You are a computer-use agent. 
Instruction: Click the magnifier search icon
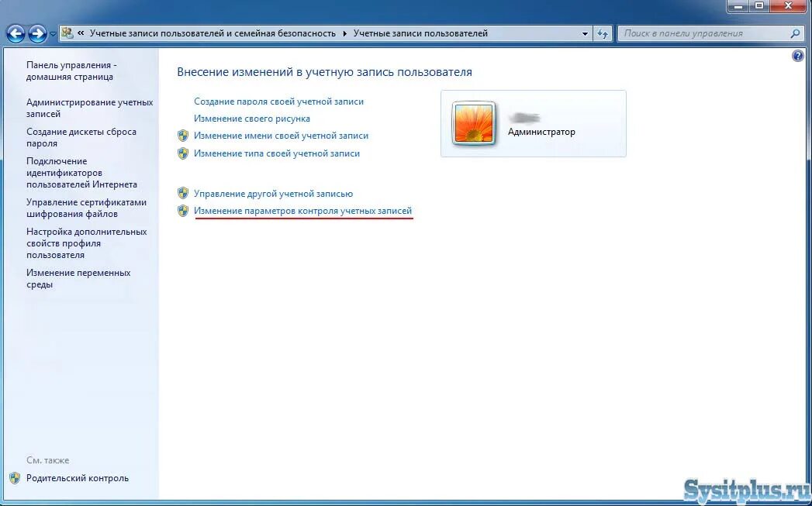point(795,33)
